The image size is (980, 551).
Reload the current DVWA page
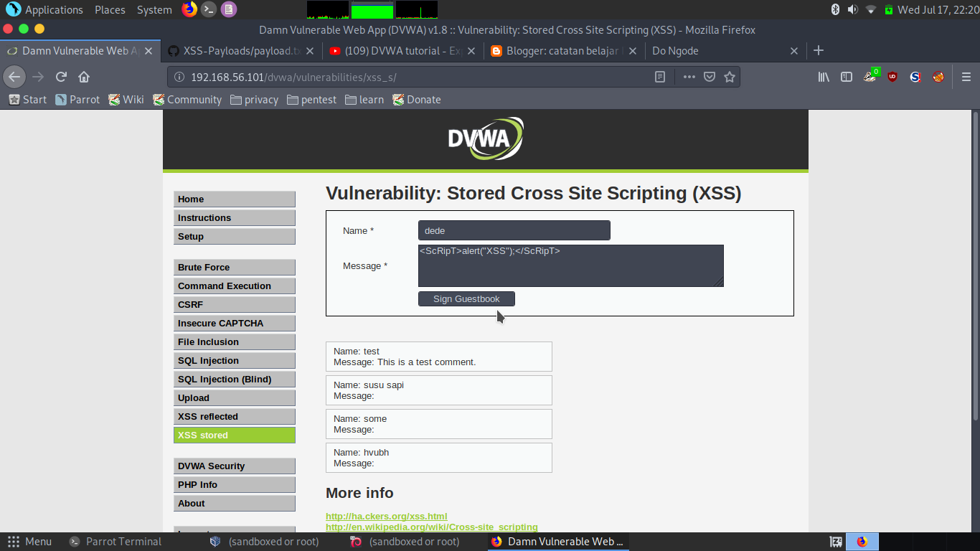click(61, 77)
